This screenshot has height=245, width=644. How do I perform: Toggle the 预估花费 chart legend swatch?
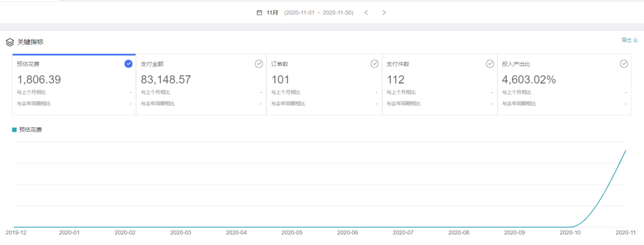(x=14, y=130)
